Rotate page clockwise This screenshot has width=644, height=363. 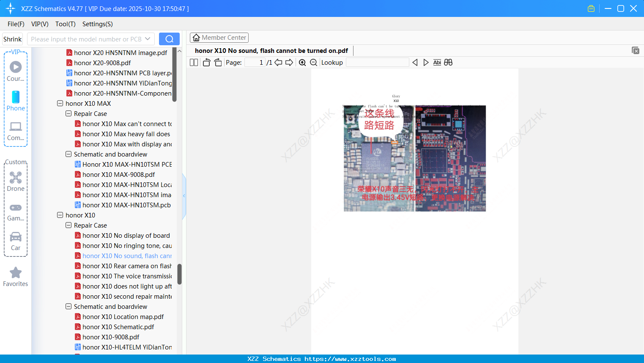(x=218, y=63)
